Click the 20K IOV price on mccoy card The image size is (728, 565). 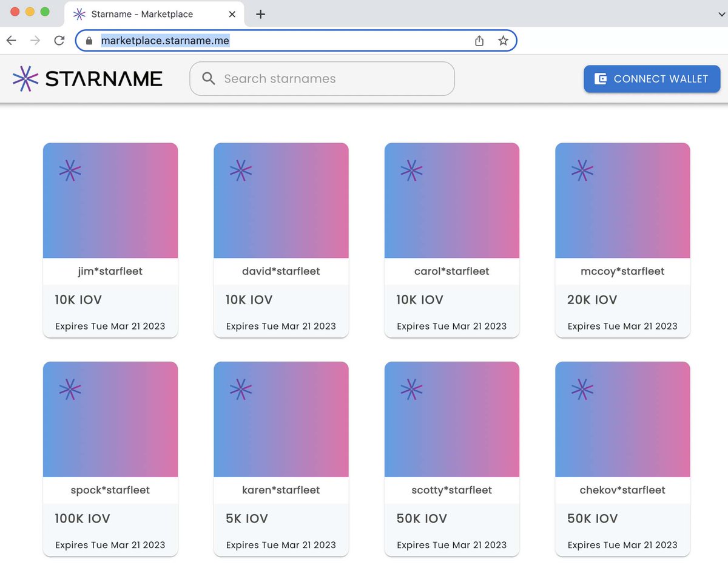click(x=592, y=300)
